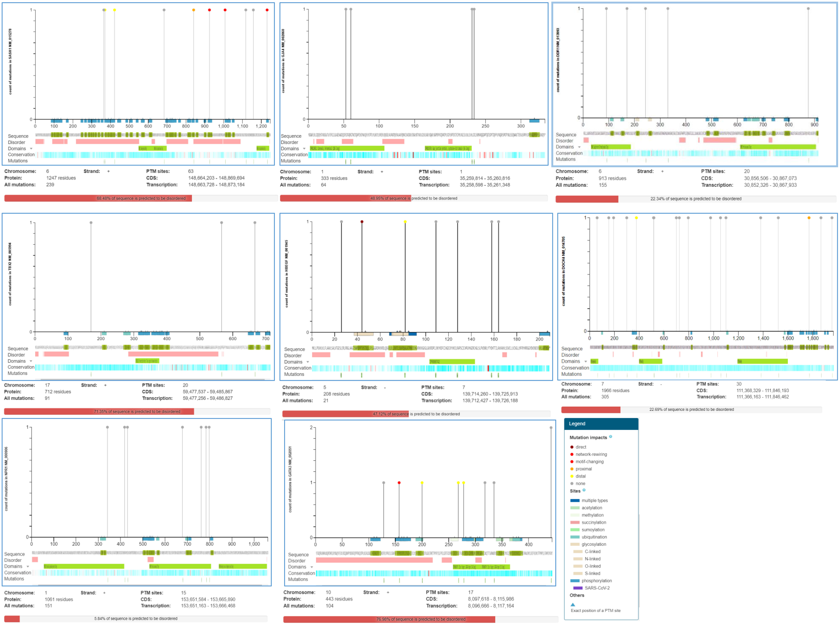Select the leftmost mutation marker in NPR1 plot

107,427
